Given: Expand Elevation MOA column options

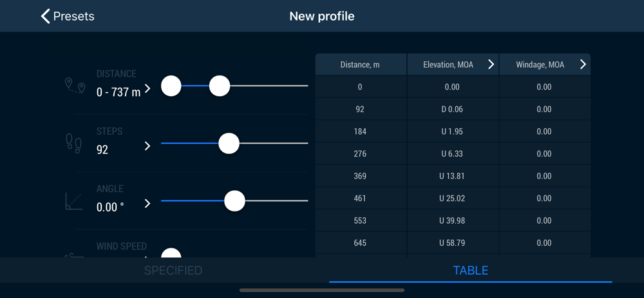Looking at the screenshot, I should 491,65.
